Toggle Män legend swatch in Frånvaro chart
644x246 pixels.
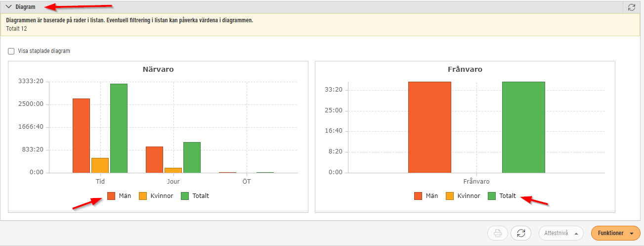418,196
